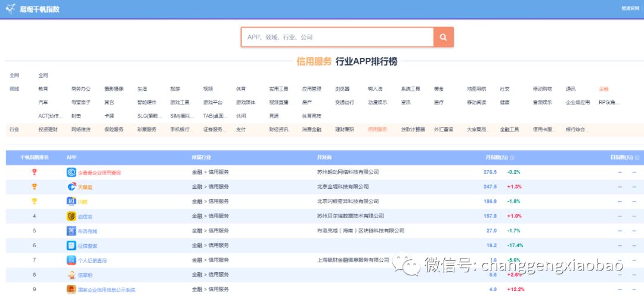Select the 浏览器 domain filter
This screenshot has height=295, width=644.
click(342, 89)
